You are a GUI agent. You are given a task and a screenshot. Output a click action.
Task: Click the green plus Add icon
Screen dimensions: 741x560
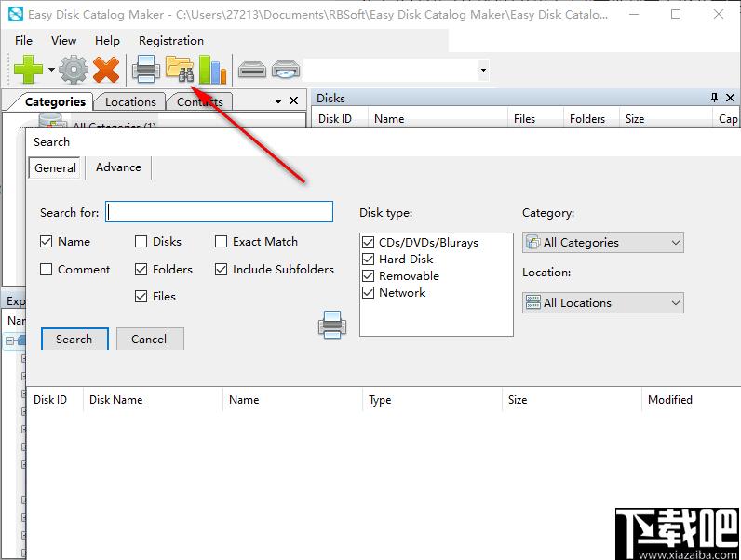tap(28, 70)
